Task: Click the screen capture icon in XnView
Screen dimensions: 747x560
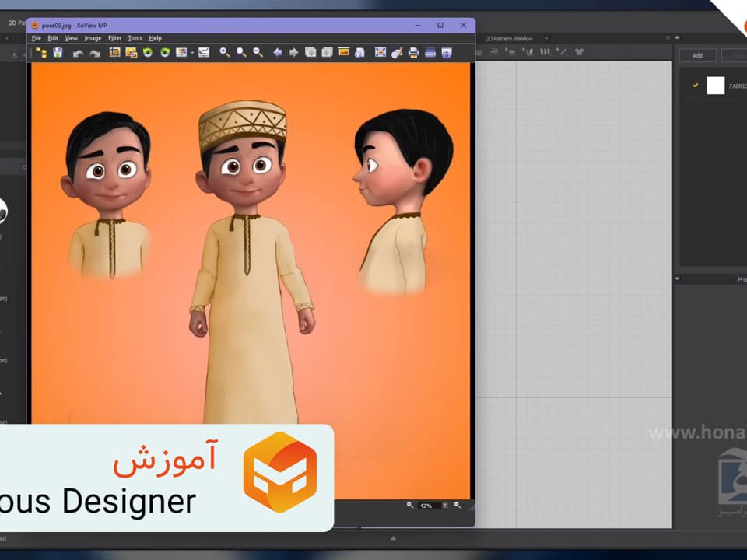Action: pos(447,52)
